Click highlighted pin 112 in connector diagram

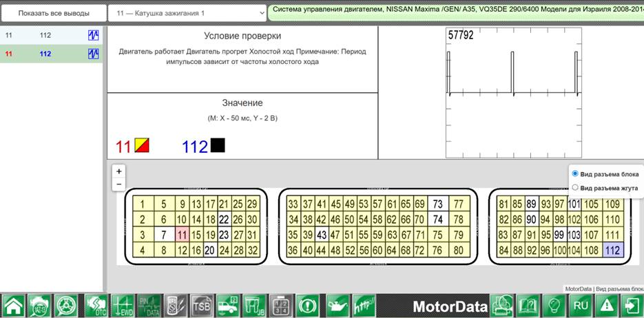[x=612, y=250]
